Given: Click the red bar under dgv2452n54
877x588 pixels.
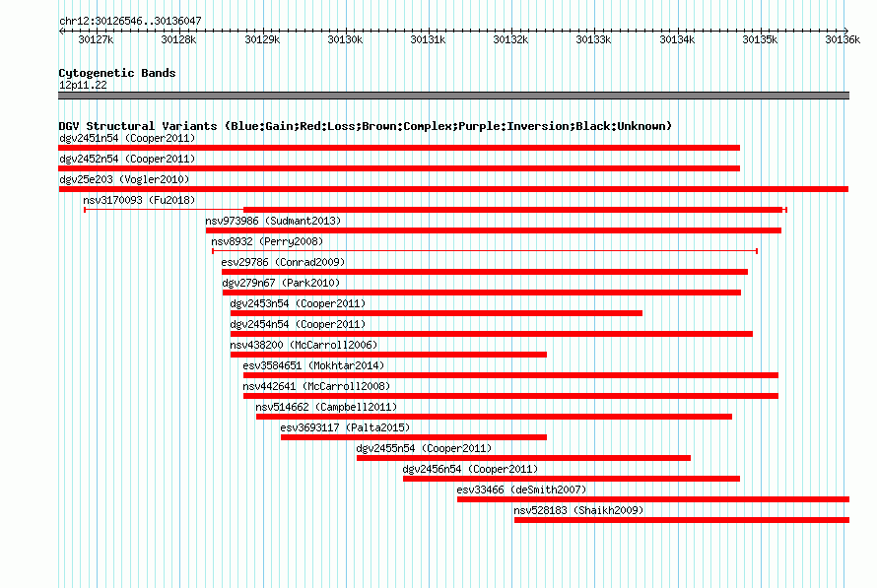Looking at the screenshot, I should 399,168.
